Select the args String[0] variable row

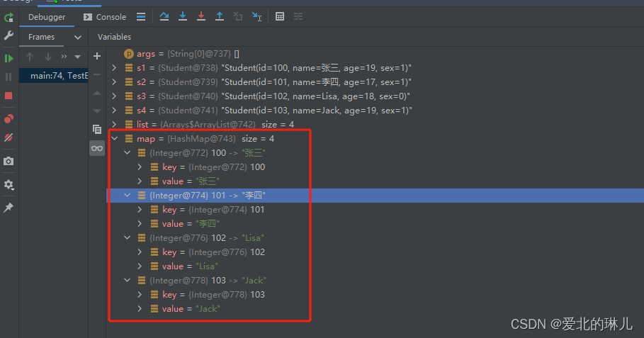[375, 54]
